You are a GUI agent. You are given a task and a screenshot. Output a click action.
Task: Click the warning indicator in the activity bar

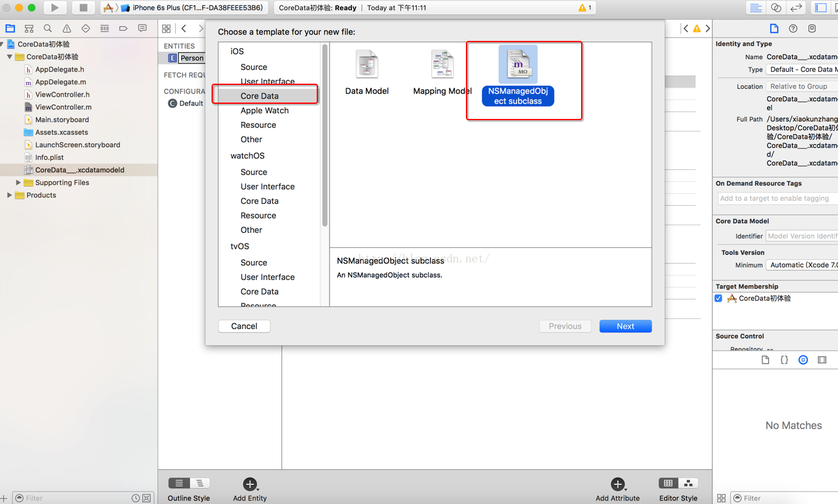585,8
